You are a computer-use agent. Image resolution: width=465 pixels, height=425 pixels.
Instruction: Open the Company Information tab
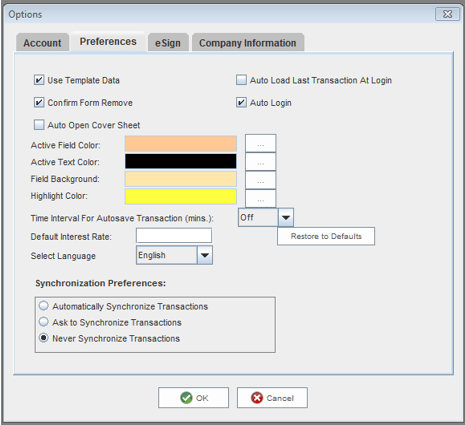point(248,43)
